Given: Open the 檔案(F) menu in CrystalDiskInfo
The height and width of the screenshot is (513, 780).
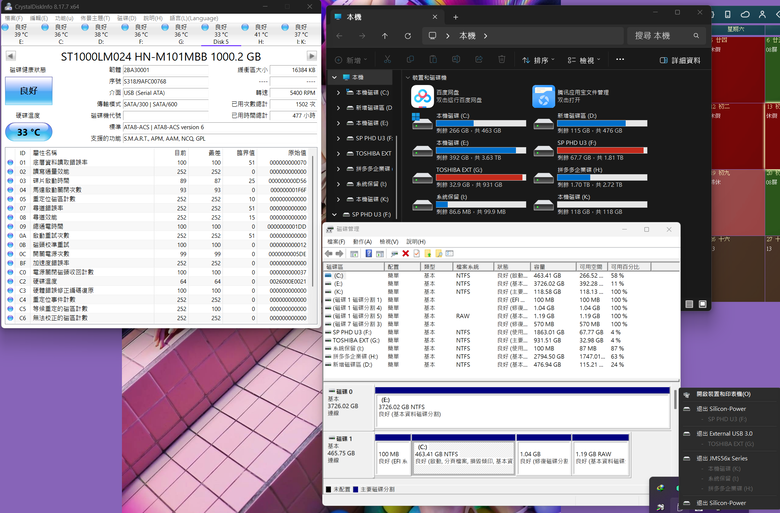Looking at the screenshot, I should [x=14, y=18].
